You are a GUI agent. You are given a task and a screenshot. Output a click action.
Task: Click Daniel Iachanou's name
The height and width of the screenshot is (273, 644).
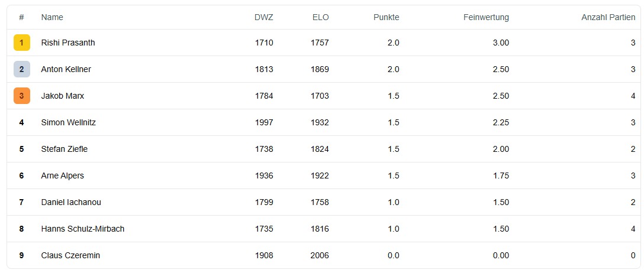tap(71, 202)
